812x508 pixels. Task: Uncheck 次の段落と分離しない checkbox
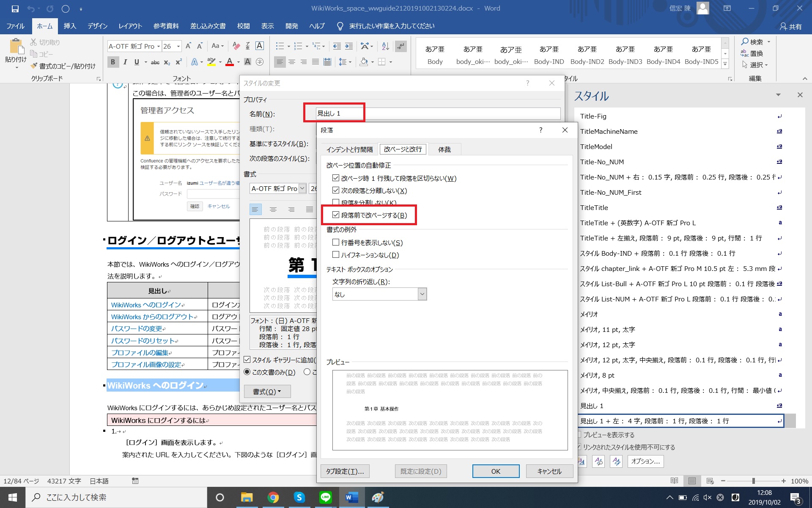[336, 190]
